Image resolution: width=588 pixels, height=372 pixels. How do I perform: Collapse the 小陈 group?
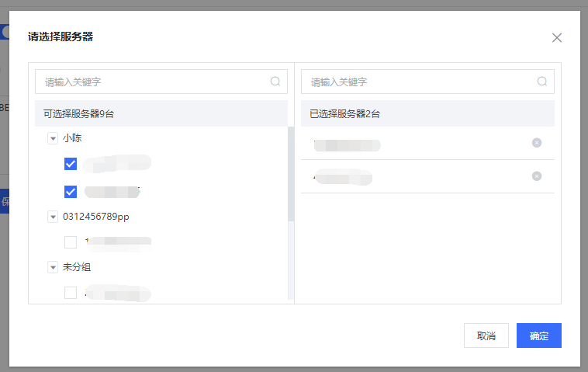(x=53, y=138)
